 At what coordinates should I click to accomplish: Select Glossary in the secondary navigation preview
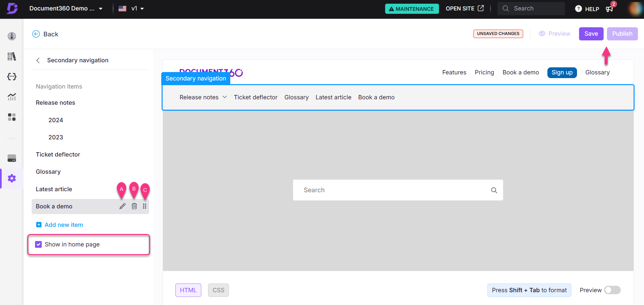pyautogui.click(x=297, y=97)
